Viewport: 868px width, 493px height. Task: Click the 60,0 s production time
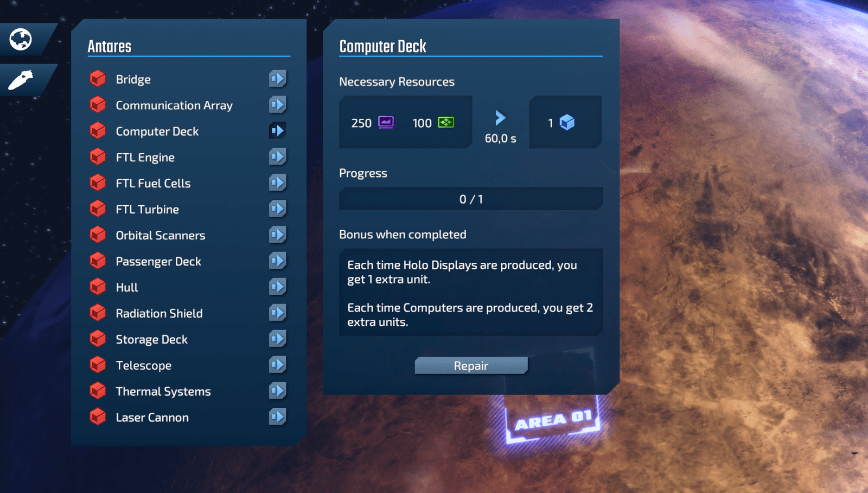click(x=500, y=138)
